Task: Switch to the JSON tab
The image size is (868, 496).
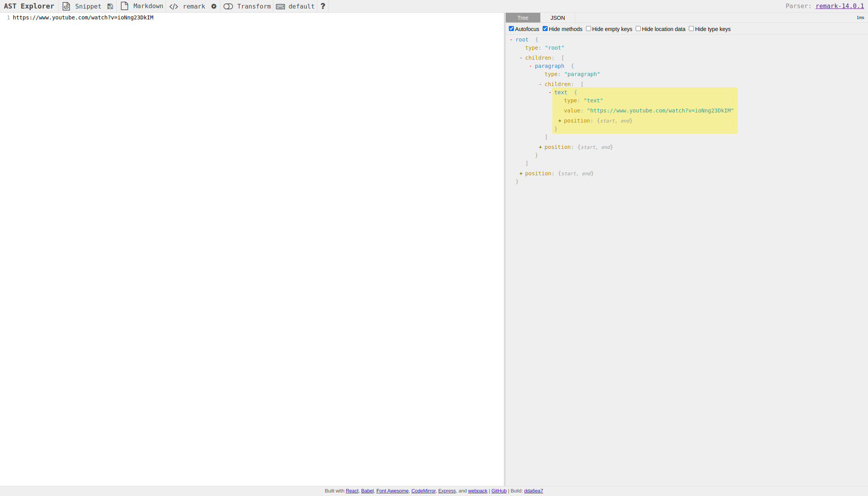Action: (557, 17)
